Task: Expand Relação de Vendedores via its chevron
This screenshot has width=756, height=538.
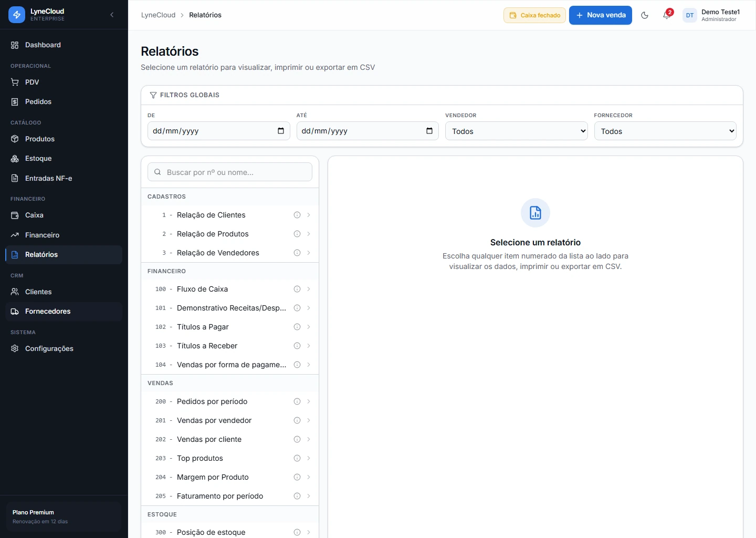Action: [x=309, y=253]
